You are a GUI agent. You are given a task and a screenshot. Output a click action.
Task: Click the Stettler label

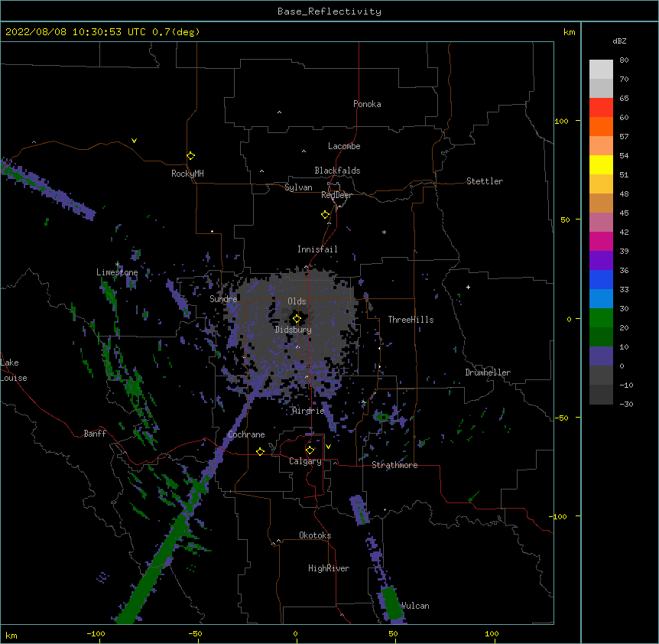point(485,181)
